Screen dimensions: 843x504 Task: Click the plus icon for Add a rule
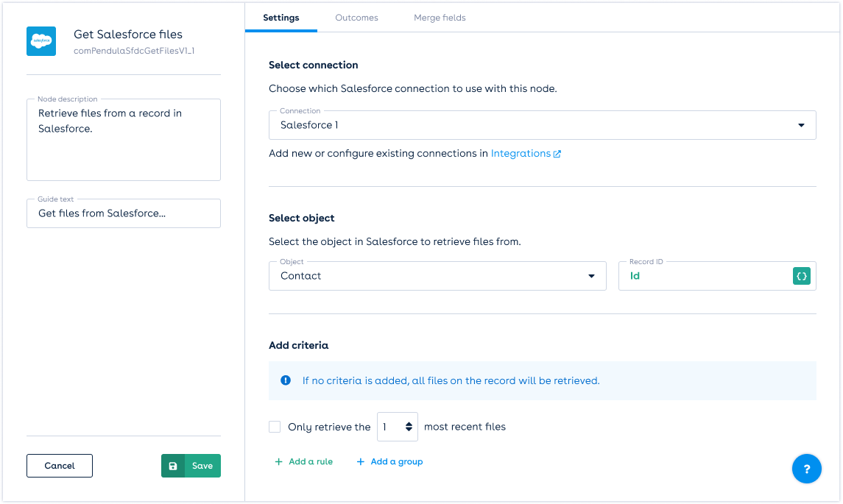pyautogui.click(x=278, y=462)
